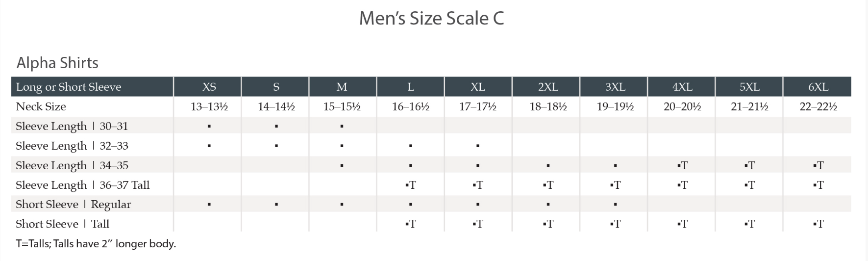Select the L marker in Short Sleeve Tall row
The width and height of the screenshot is (868, 261).
pyautogui.click(x=411, y=224)
